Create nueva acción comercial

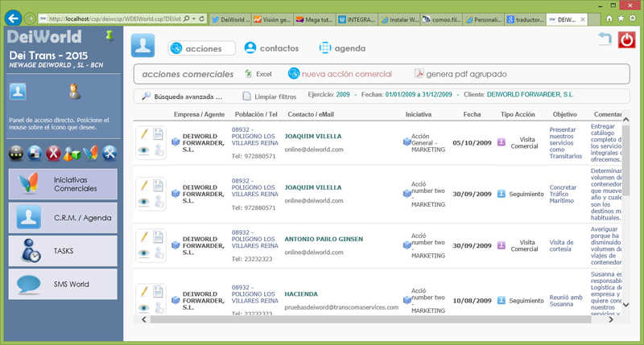340,74
